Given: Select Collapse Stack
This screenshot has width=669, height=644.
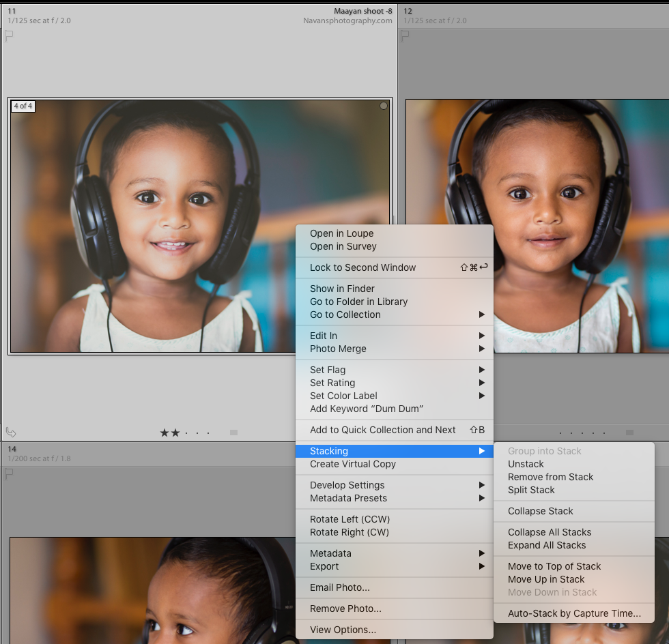Looking at the screenshot, I should click(x=574, y=511).
